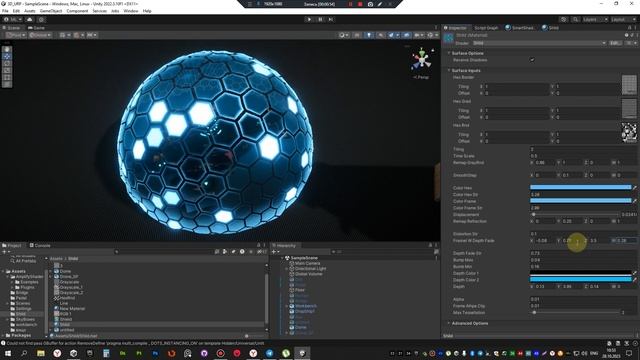The height and width of the screenshot is (360, 640).
Task: Open the Depth Color 2 swatch
Action: (580, 280)
